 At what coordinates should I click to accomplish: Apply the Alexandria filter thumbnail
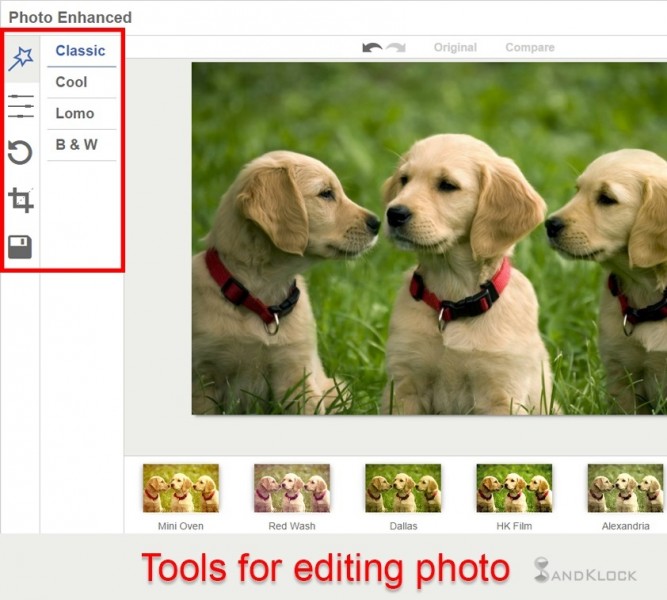coord(625,488)
